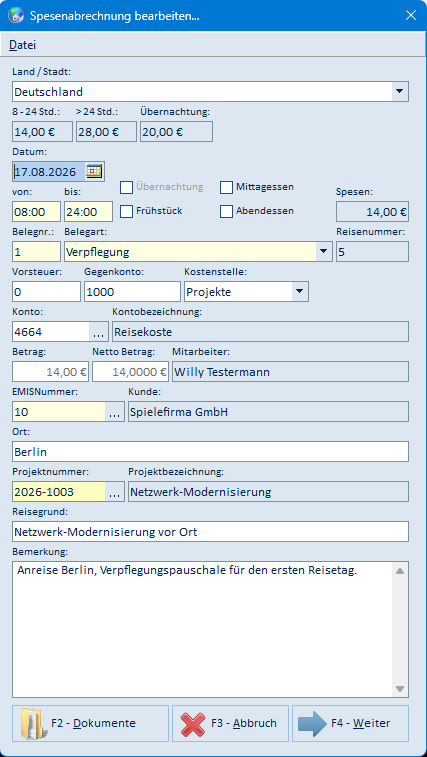Viewport: 427px width, 757px height.
Task: Click the globe app icon in title bar
Action: [16, 15]
